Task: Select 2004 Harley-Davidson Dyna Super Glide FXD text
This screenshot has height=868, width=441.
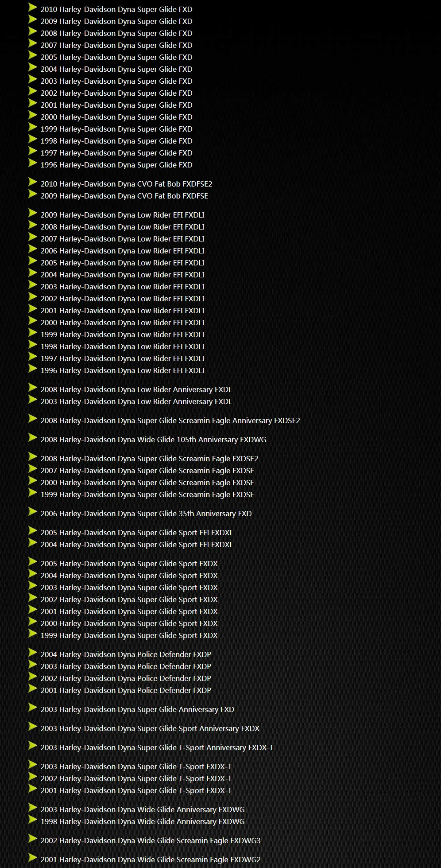Action: point(116,69)
